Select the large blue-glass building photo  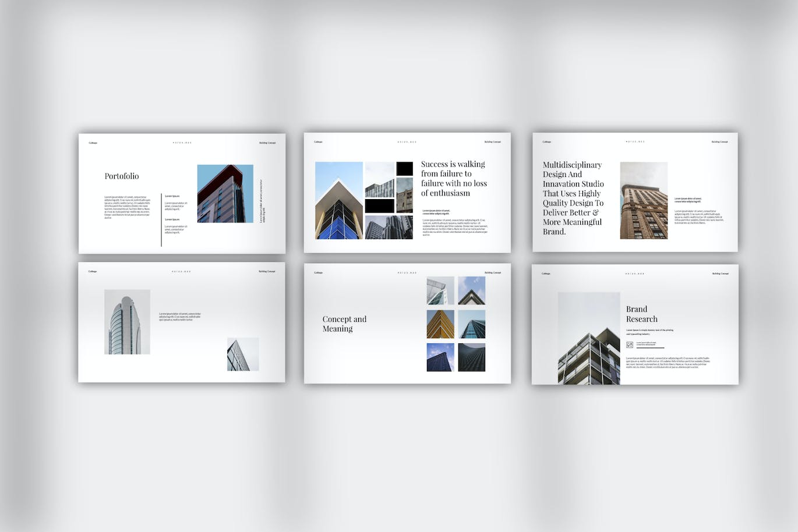[338, 200]
